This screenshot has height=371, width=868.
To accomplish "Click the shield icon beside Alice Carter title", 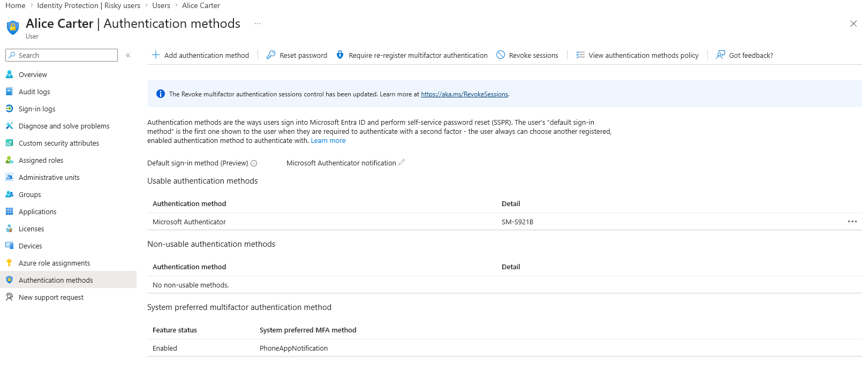I will [x=13, y=27].
